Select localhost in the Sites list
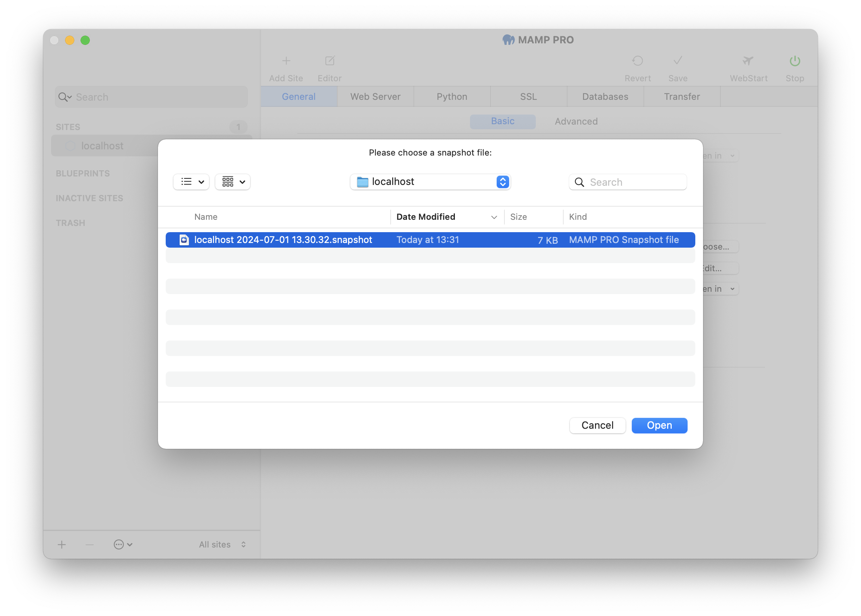This screenshot has height=616, width=861. (151, 146)
